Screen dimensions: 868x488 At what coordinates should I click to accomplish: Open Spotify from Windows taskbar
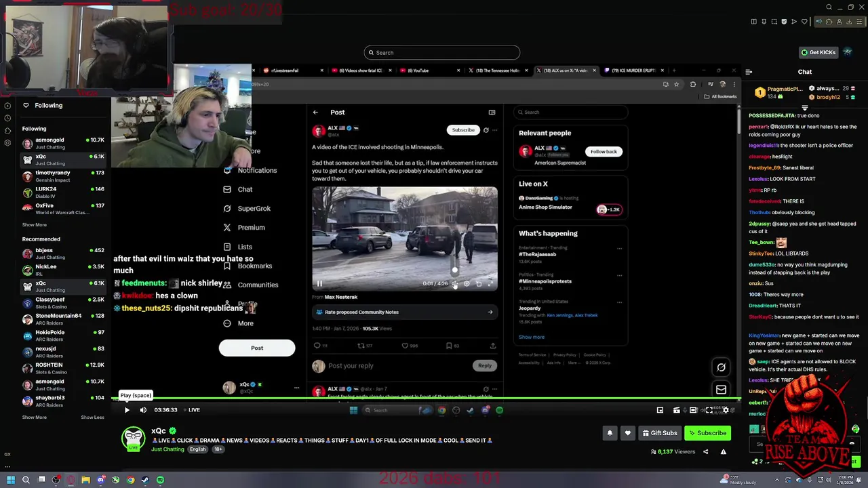click(x=160, y=480)
